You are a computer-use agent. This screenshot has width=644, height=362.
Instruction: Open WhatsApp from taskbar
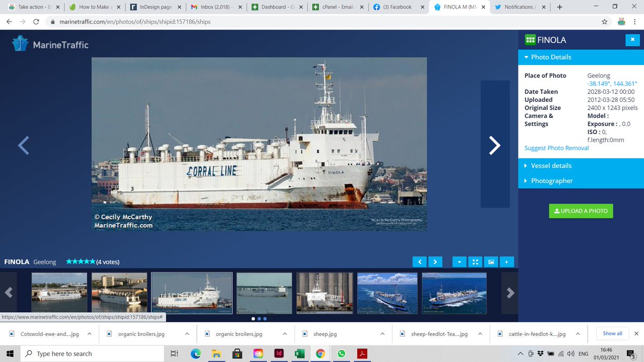341,353
